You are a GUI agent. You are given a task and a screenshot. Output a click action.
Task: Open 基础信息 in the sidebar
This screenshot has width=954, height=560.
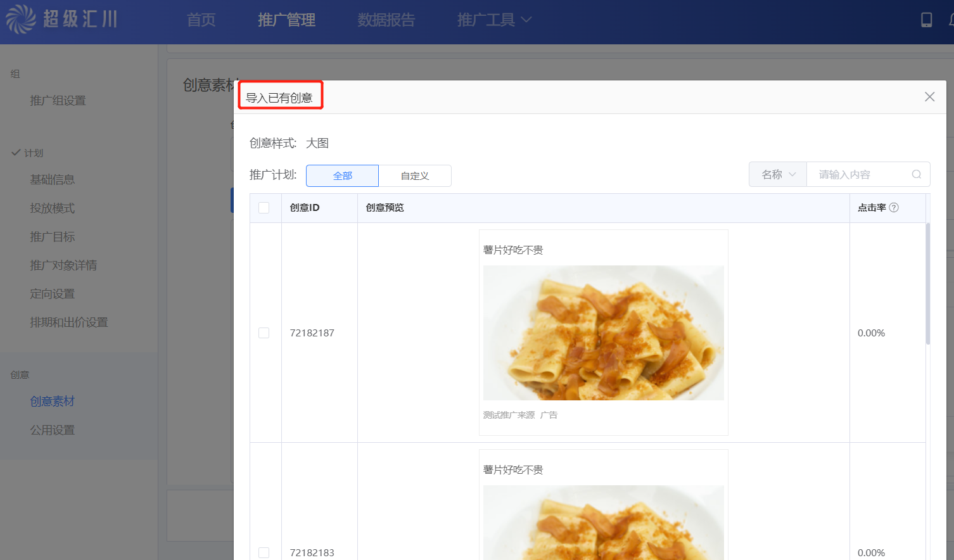[x=53, y=180]
